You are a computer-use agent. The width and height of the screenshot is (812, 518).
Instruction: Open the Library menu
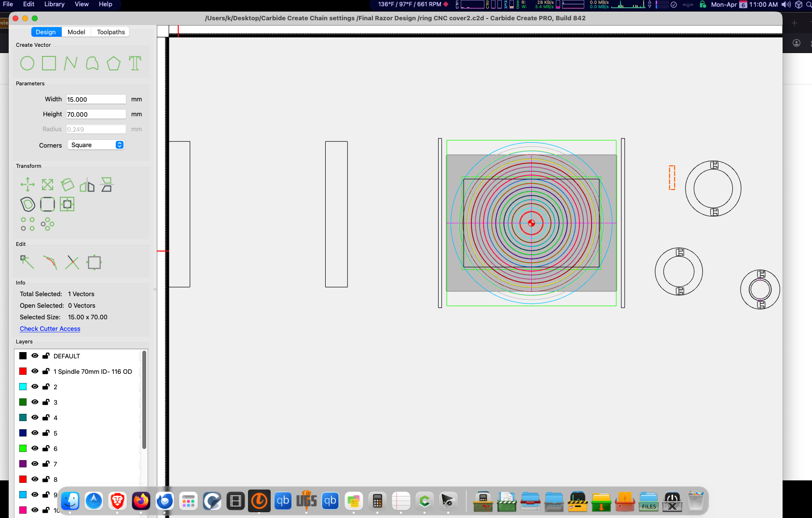[54, 4]
